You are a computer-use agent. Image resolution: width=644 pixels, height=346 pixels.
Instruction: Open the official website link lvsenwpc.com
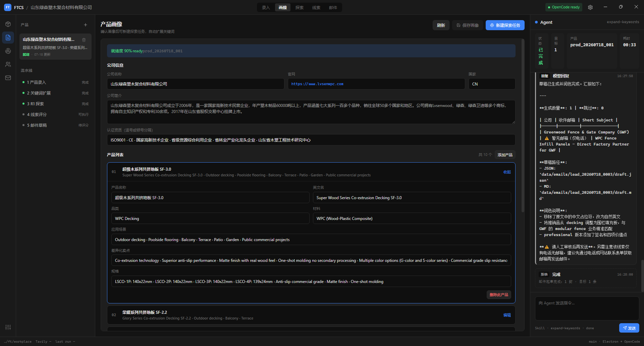317,84
